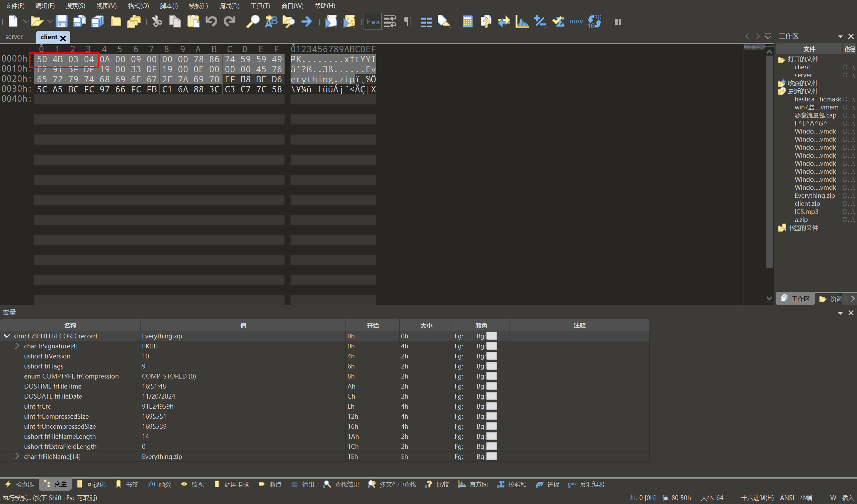Screen dimensions: 857x504
Task: Click the Compare files arrows icon
Action: click(x=504, y=21)
